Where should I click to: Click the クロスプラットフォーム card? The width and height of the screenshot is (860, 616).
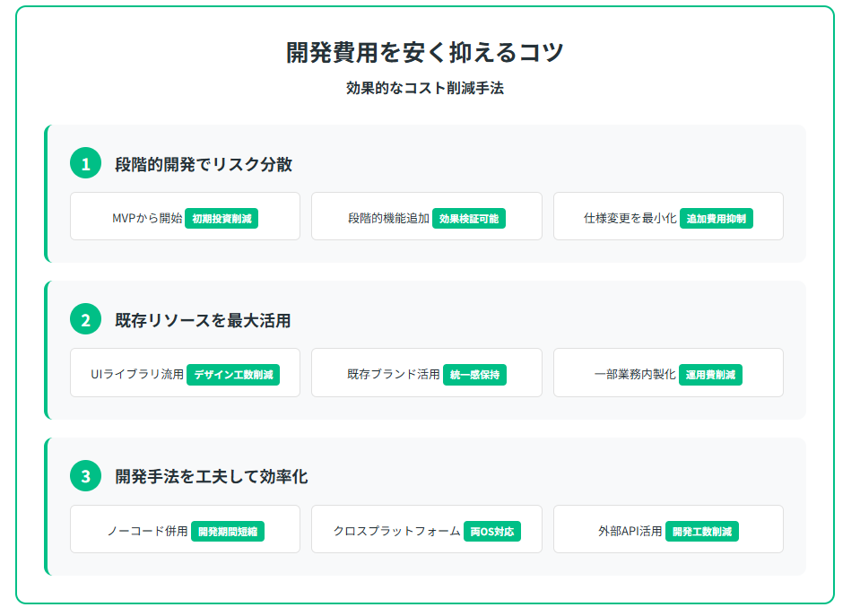[x=427, y=529]
